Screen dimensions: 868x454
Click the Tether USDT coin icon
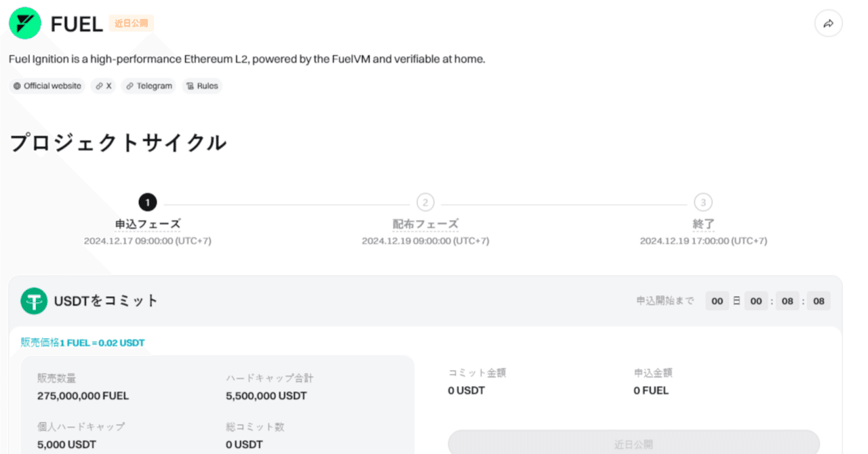(35, 300)
